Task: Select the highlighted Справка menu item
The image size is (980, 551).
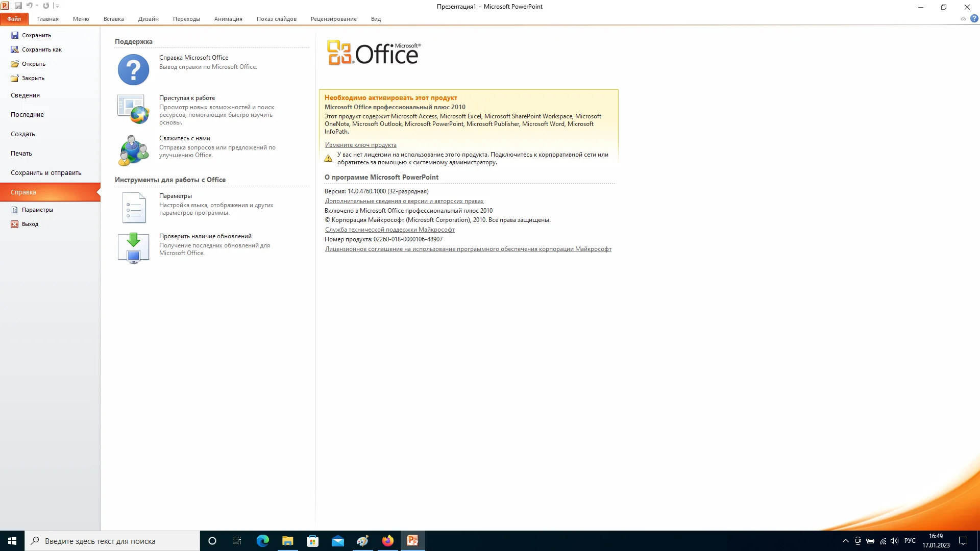Action: click(x=50, y=192)
